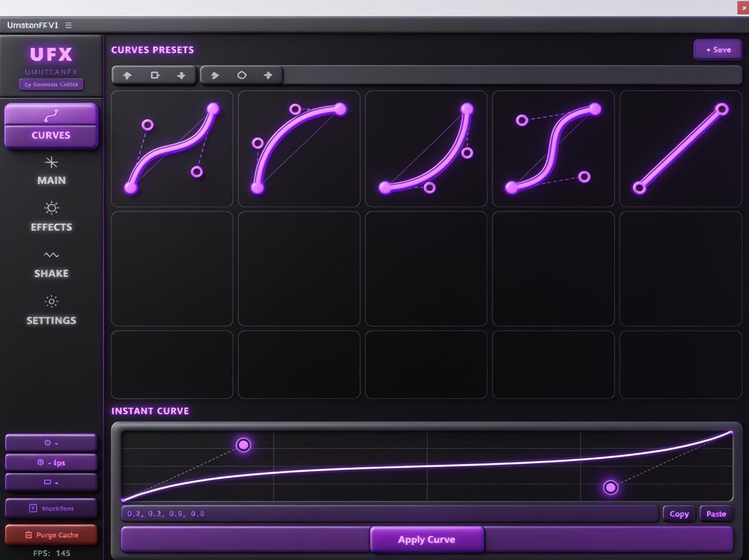
Task: Click the UMUTCANFX text under logo
Action: click(51, 72)
